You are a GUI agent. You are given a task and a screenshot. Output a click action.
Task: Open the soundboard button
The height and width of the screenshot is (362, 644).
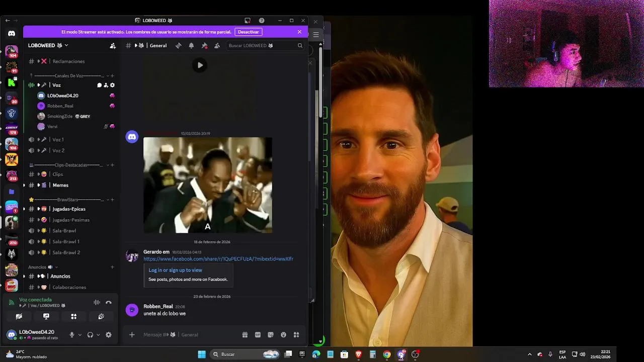pyautogui.click(x=101, y=316)
